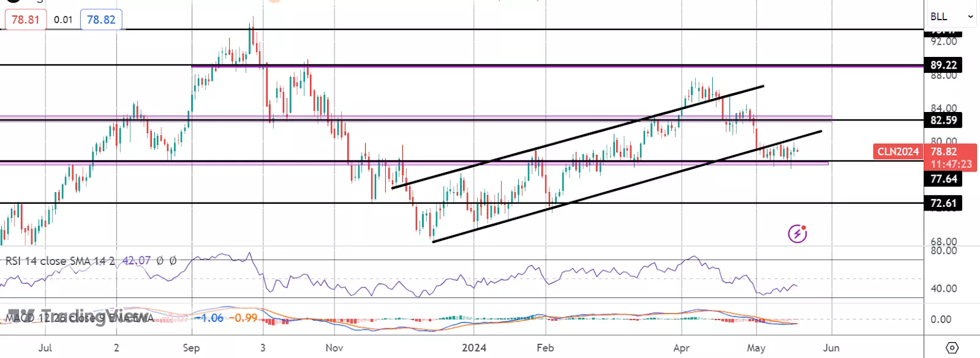
Task: Click the RSI value 42.07
Action: [x=136, y=261]
